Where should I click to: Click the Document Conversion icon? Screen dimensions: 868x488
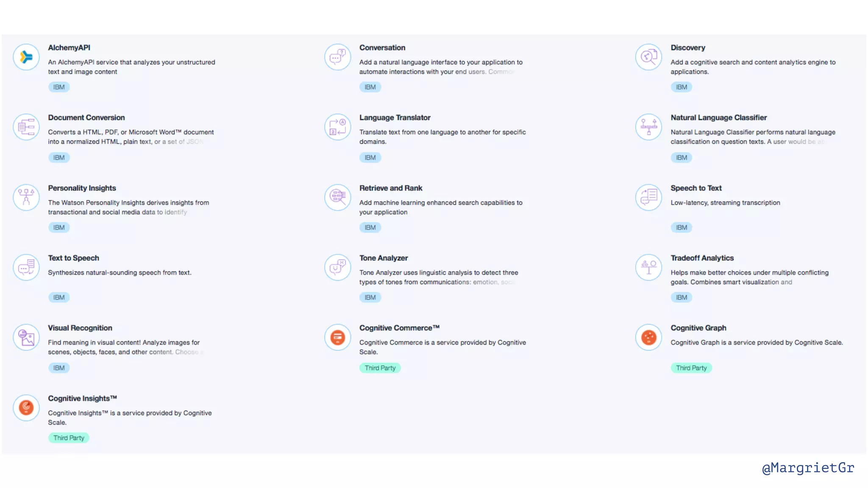[26, 127]
